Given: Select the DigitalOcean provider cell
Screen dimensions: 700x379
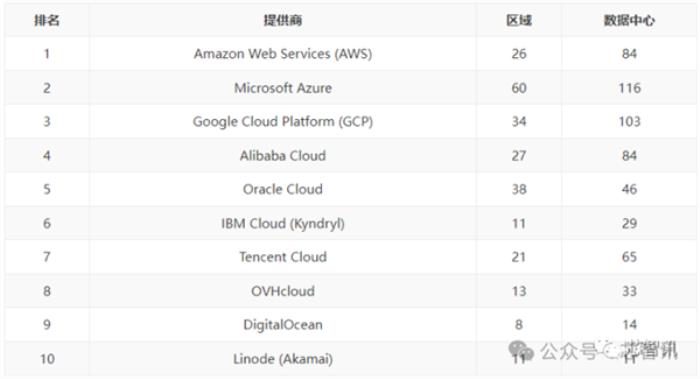Looking at the screenshot, I should [283, 325].
